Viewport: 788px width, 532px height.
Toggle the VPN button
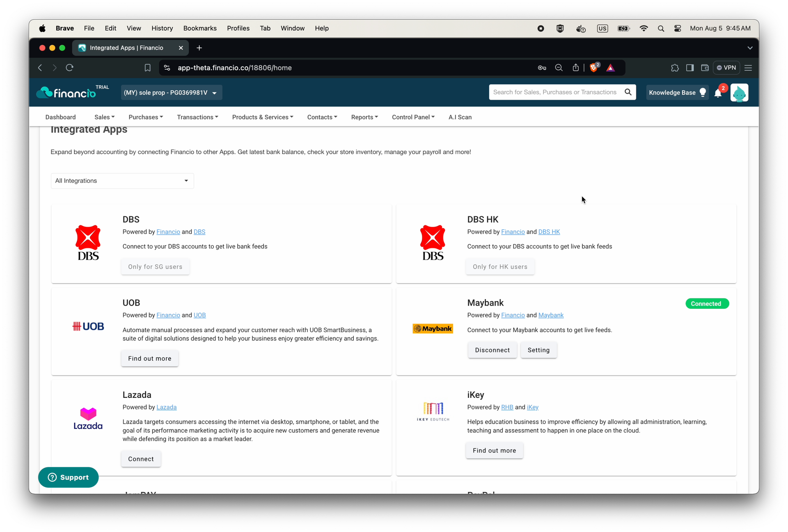pyautogui.click(x=726, y=68)
